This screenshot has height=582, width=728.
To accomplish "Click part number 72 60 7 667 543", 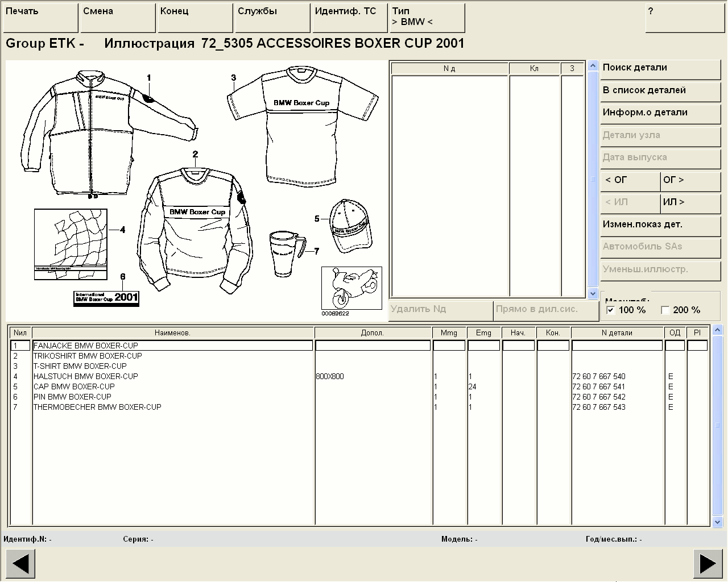I will coord(599,407).
